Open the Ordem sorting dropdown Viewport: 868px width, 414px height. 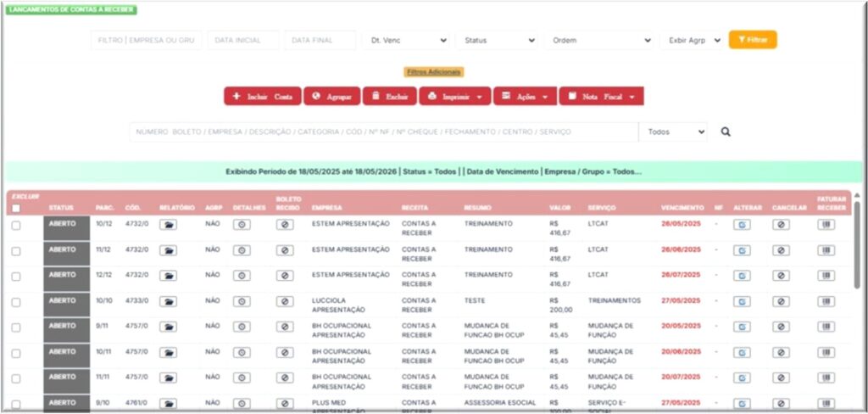click(x=598, y=40)
